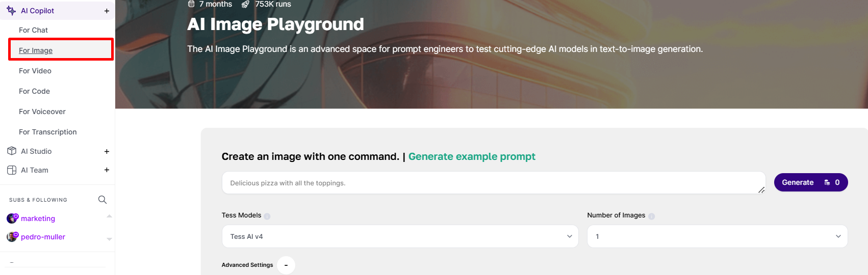Open the Number of Images dropdown
Screen dimensions: 868x275
coord(718,236)
